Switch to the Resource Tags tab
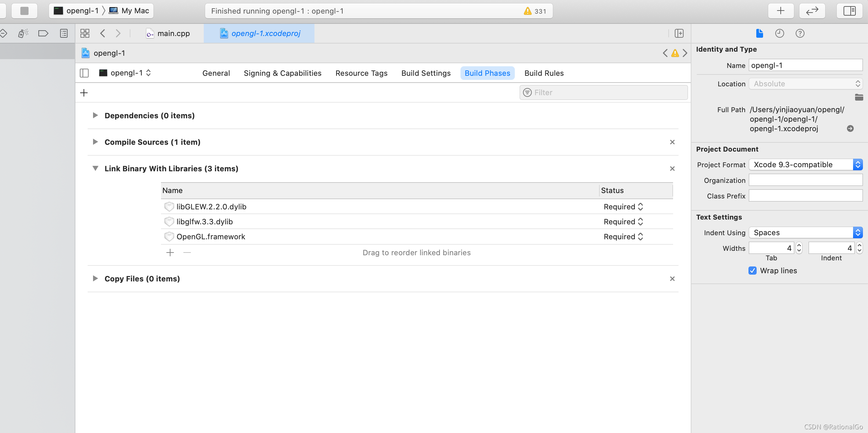Screen dimensions: 868x433 [361, 73]
